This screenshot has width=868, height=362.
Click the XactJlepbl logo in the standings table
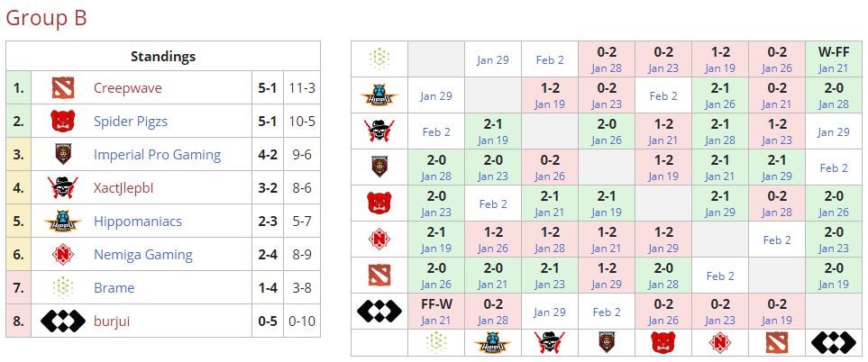click(62, 188)
